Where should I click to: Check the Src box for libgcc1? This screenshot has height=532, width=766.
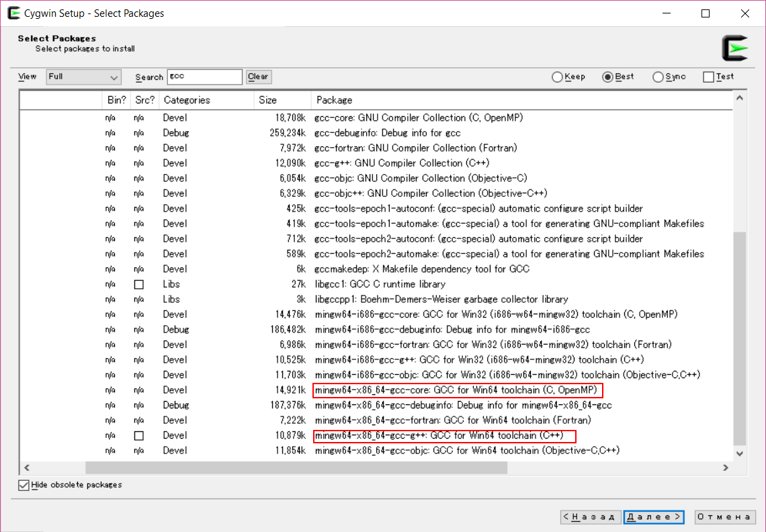(x=138, y=284)
